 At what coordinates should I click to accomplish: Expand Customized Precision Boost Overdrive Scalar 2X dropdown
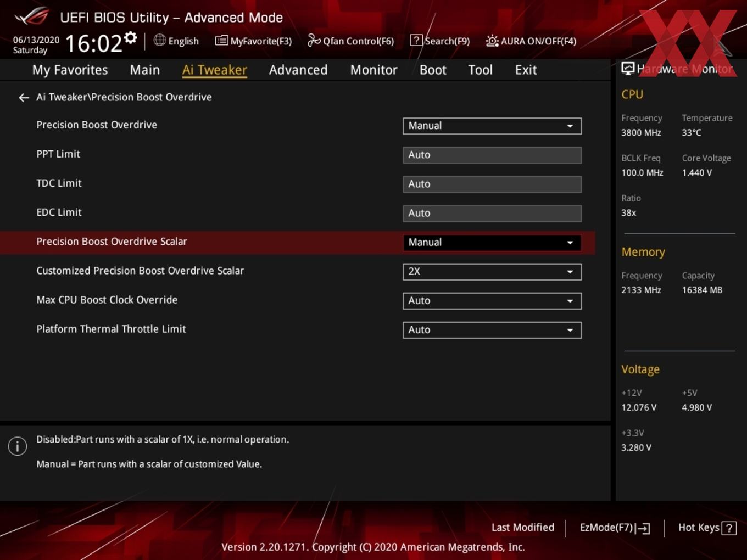492,272
